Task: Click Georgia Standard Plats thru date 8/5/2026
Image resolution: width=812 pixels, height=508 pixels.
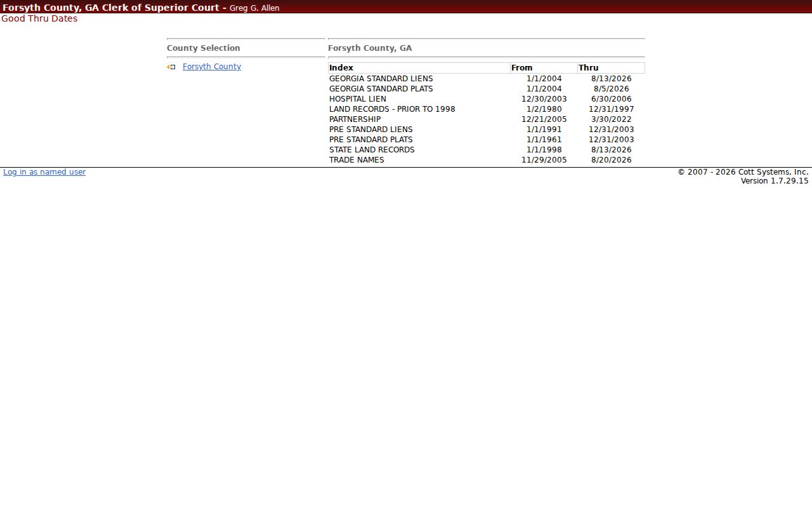Action: 612,89
